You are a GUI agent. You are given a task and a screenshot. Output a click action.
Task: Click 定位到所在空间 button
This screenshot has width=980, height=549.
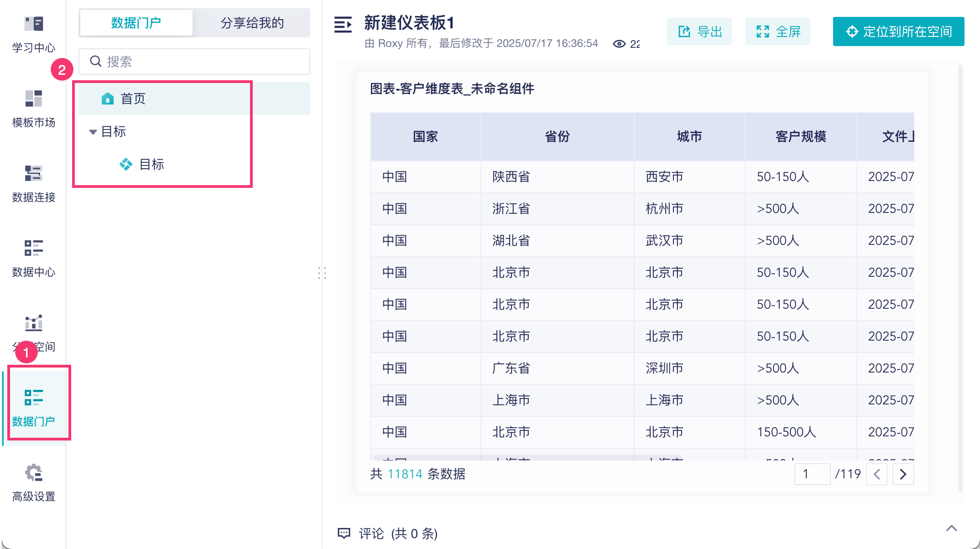point(898,31)
